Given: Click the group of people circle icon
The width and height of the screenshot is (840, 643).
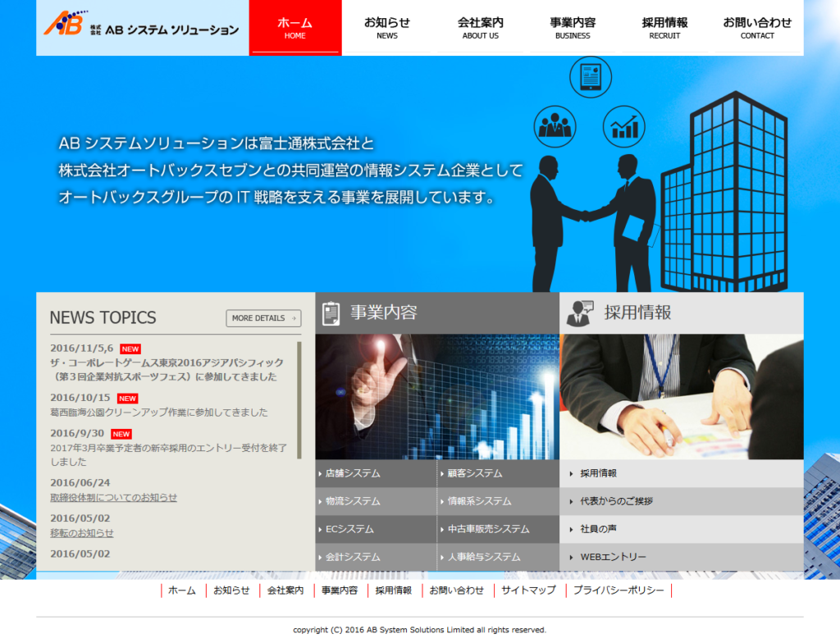Looking at the screenshot, I should coord(555,125).
